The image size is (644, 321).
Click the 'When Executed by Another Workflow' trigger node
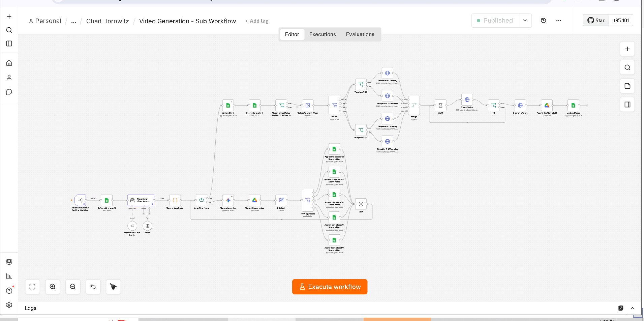click(x=80, y=200)
